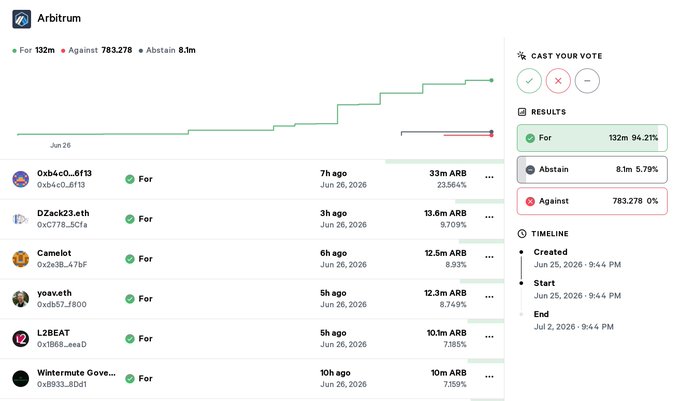Viewport: 680px width, 401px height.
Task: Open the yoav.eth voter name
Action: 54,293
